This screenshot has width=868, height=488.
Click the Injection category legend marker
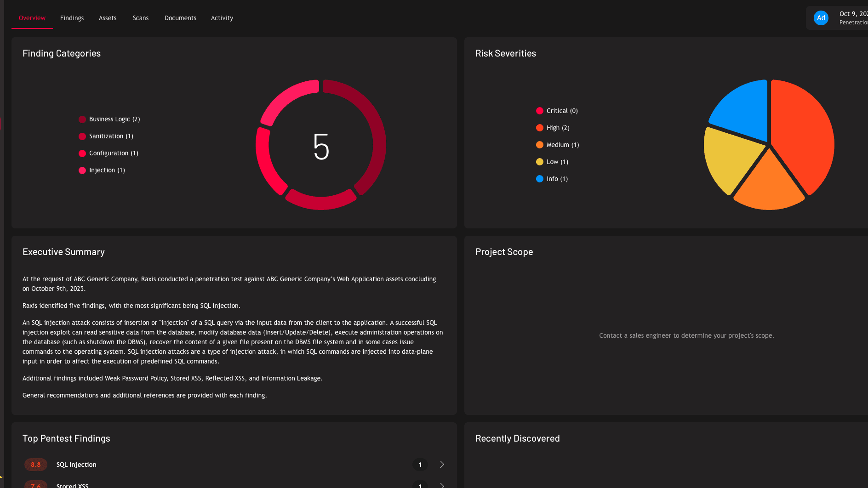coord(82,170)
